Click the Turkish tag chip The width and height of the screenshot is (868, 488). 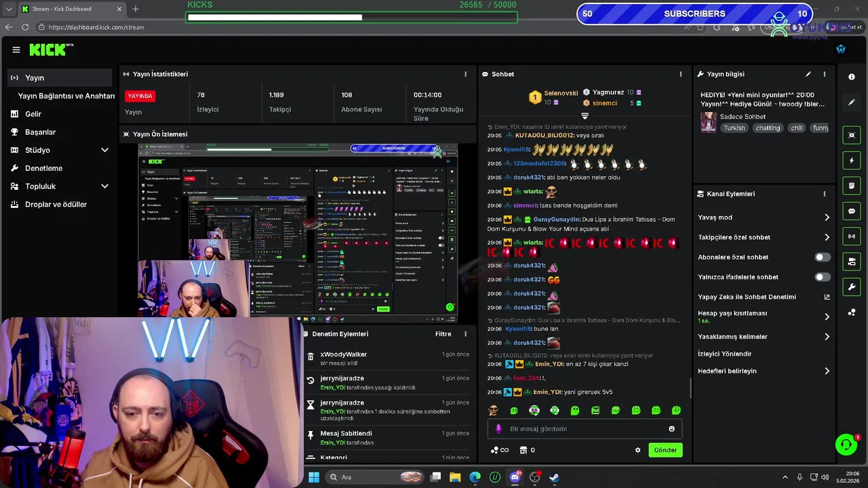coord(734,127)
